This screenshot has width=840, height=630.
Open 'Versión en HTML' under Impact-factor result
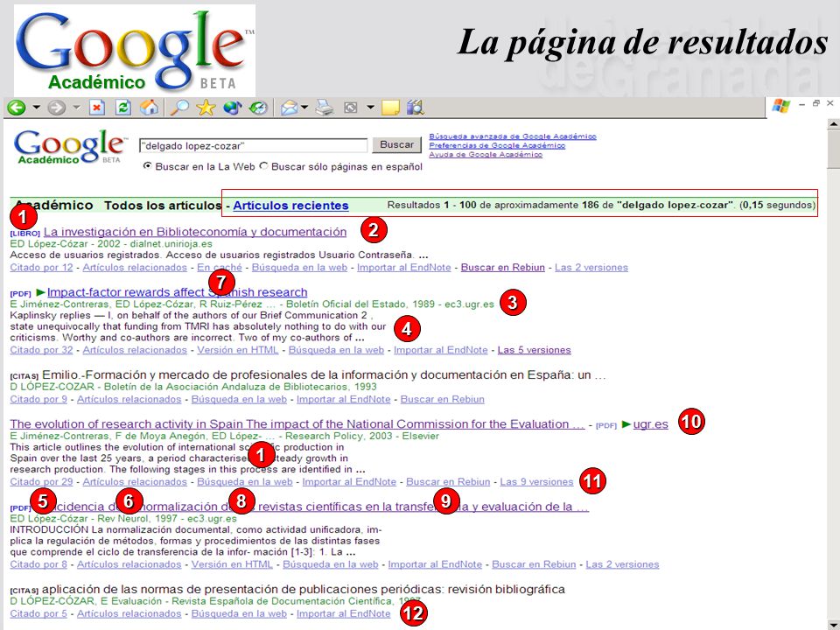click(x=238, y=350)
